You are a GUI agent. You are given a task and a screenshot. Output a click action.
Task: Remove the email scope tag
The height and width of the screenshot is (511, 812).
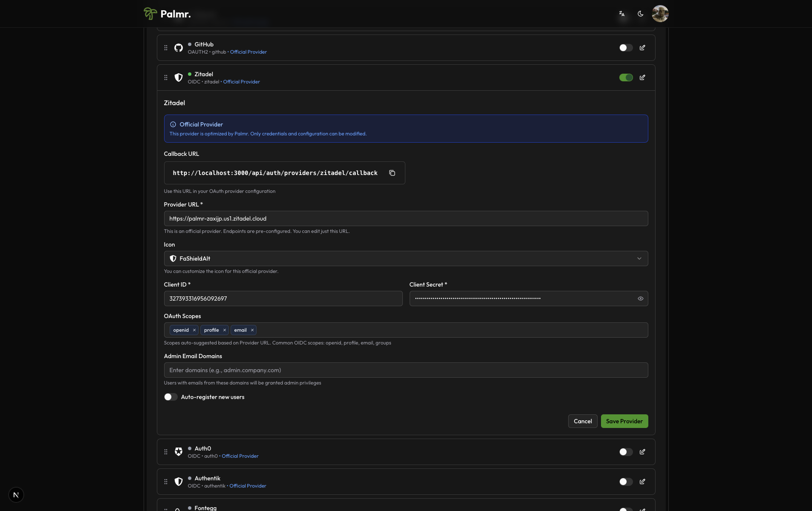tap(252, 330)
